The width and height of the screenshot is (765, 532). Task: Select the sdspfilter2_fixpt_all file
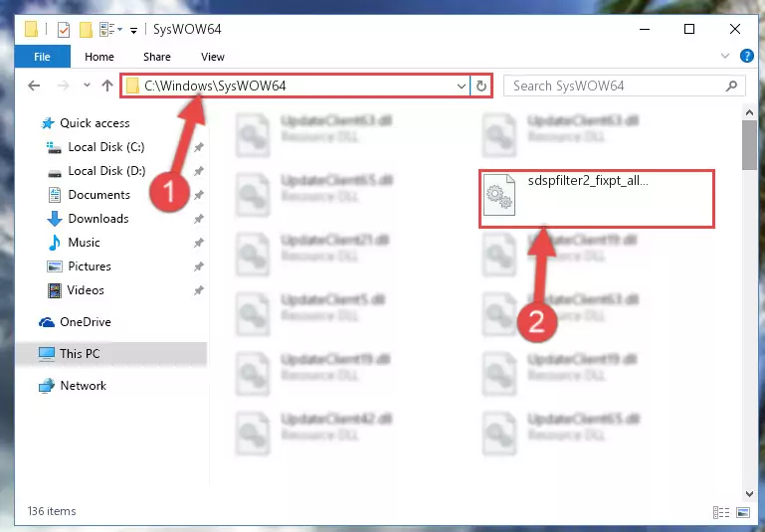(x=597, y=199)
